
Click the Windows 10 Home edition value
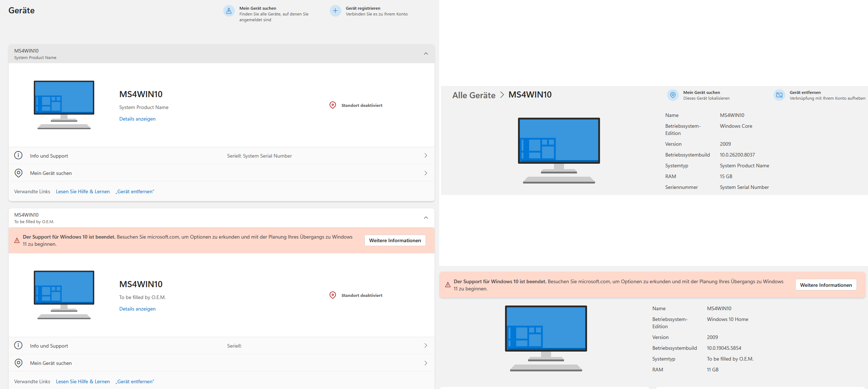click(727, 319)
